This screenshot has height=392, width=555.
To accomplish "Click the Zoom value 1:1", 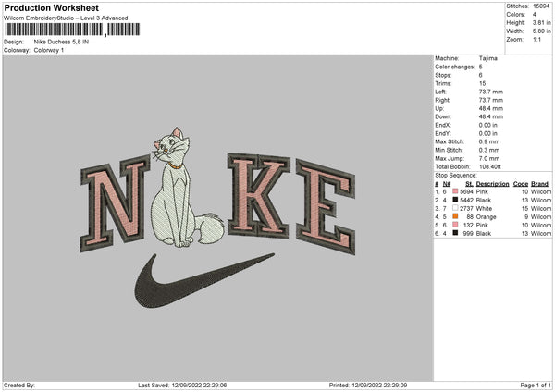I will click(536, 39).
